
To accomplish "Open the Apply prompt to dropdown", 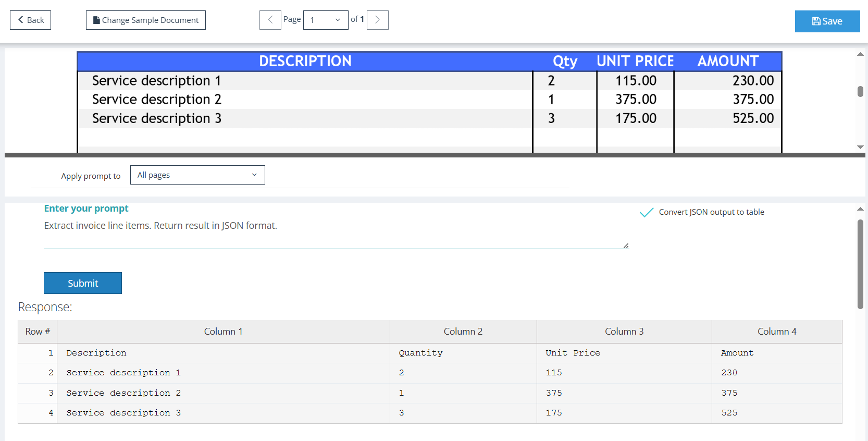I will [x=197, y=175].
